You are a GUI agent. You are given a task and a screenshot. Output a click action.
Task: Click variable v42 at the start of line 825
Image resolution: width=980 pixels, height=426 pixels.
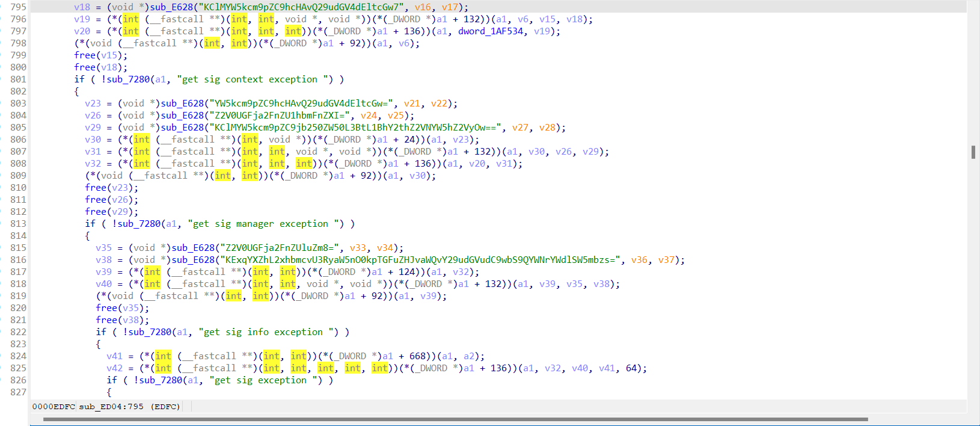[x=114, y=368]
